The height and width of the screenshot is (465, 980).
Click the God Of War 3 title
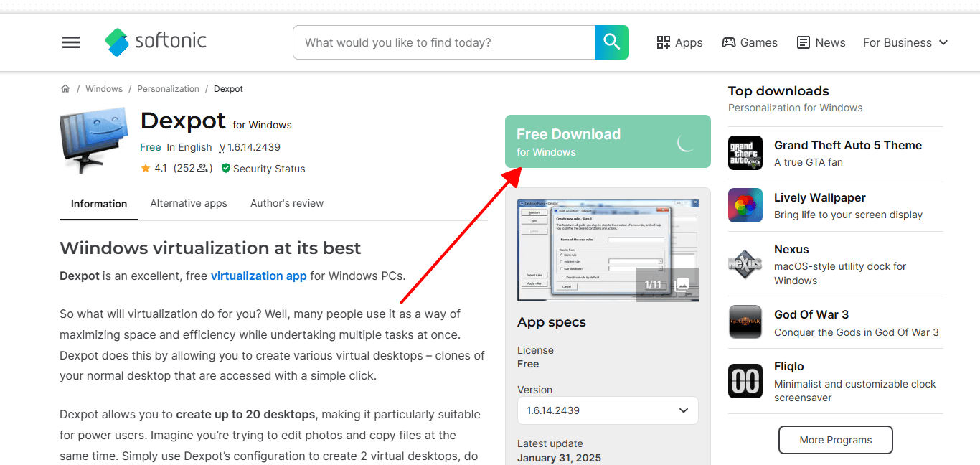click(x=811, y=314)
